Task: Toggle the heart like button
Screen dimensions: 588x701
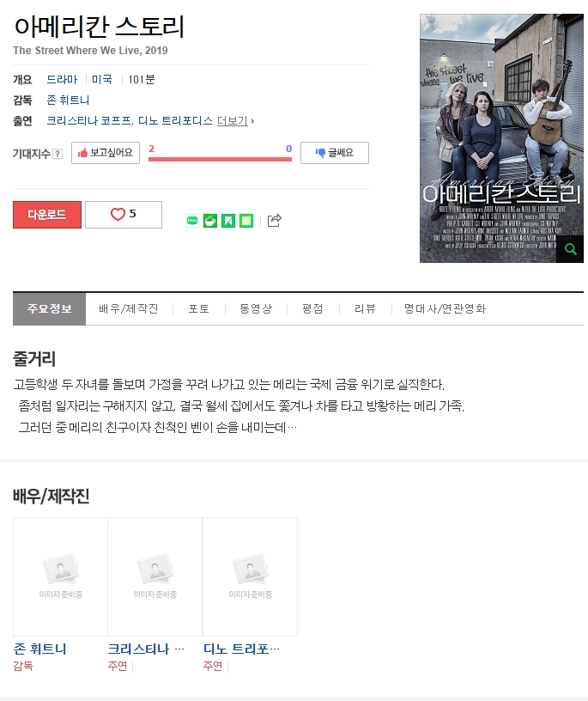Action: click(x=124, y=215)
